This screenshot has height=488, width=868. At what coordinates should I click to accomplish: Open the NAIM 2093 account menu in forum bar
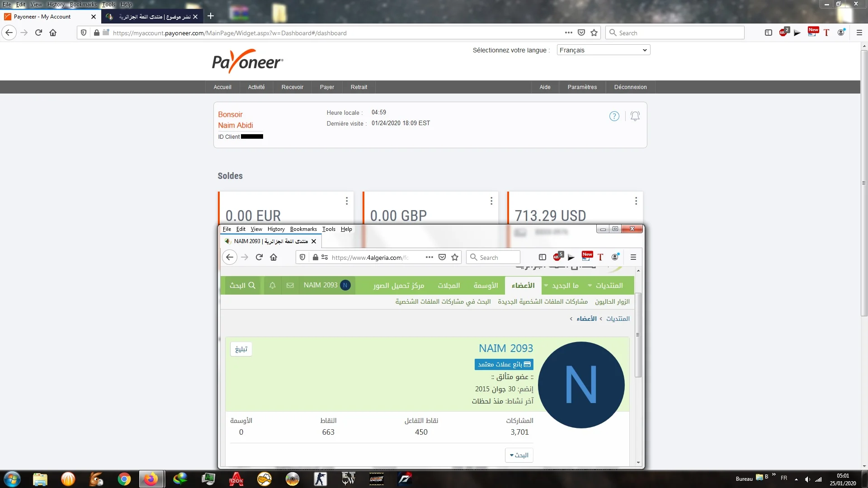click(327, 286)
